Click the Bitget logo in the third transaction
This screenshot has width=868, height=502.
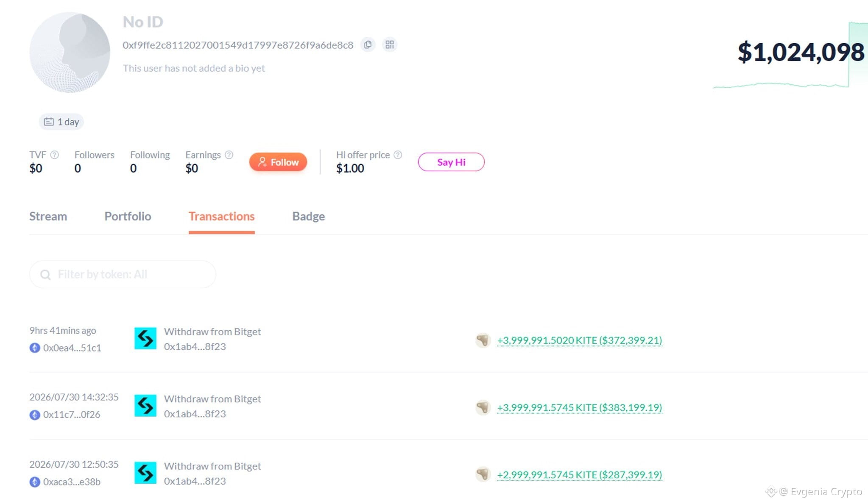click(145, 473)
